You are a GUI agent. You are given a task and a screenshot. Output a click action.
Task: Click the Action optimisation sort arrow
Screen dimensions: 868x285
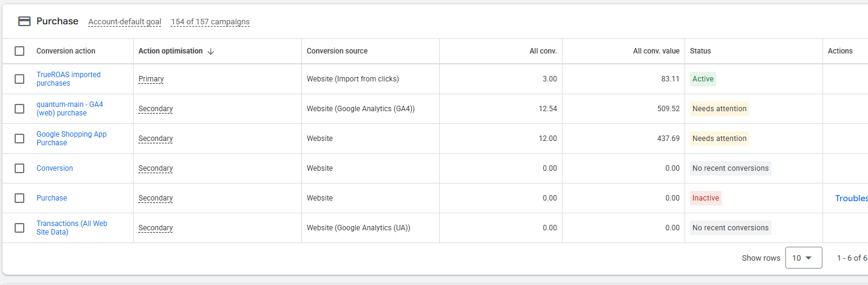pyautogui.click(x=211, y=52)
